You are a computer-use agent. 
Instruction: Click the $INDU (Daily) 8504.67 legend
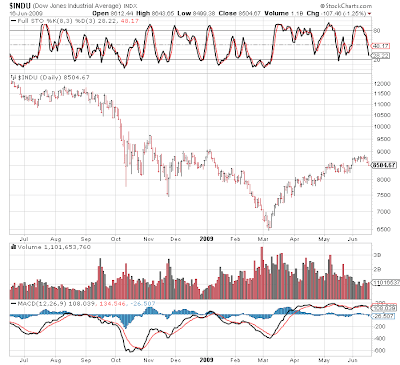53,78
